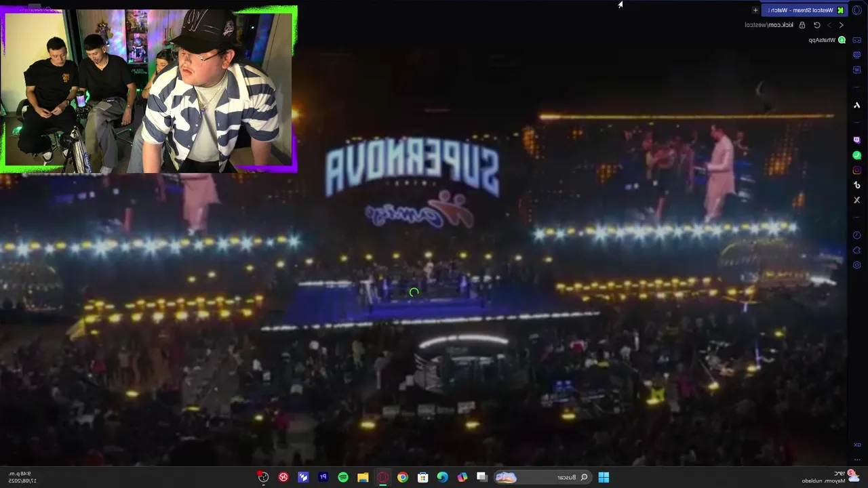This screenshot has width=868, height=488.
Task: Go forward to the next page
Action: [x=829, y=25]
